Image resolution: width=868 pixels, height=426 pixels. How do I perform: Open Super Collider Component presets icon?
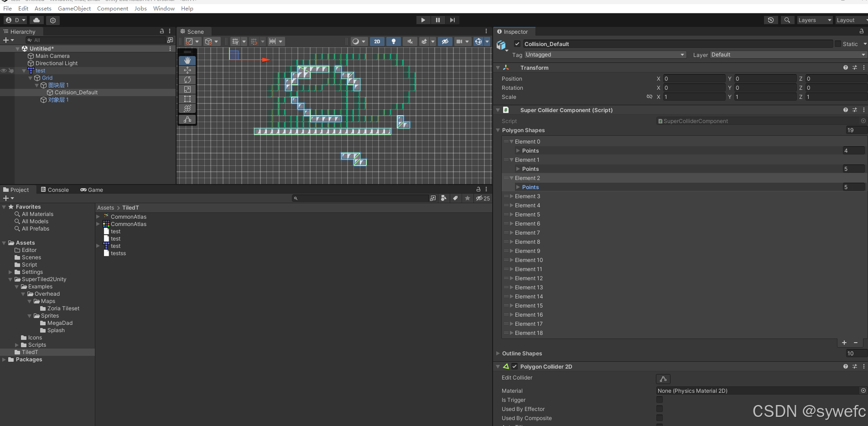click(x=855, y=110)
